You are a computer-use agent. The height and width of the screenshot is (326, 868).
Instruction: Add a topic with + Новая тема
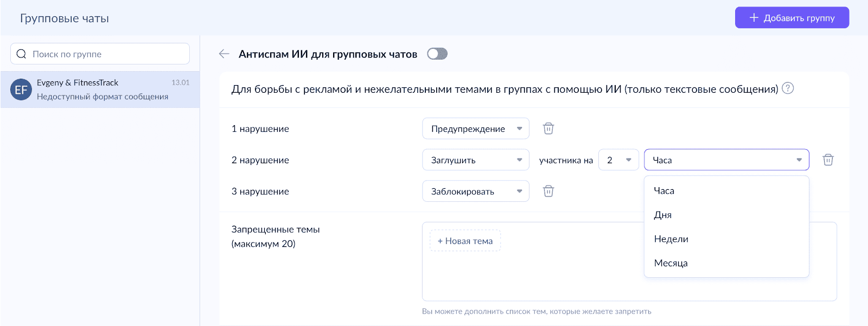click(x=465, y=241)
